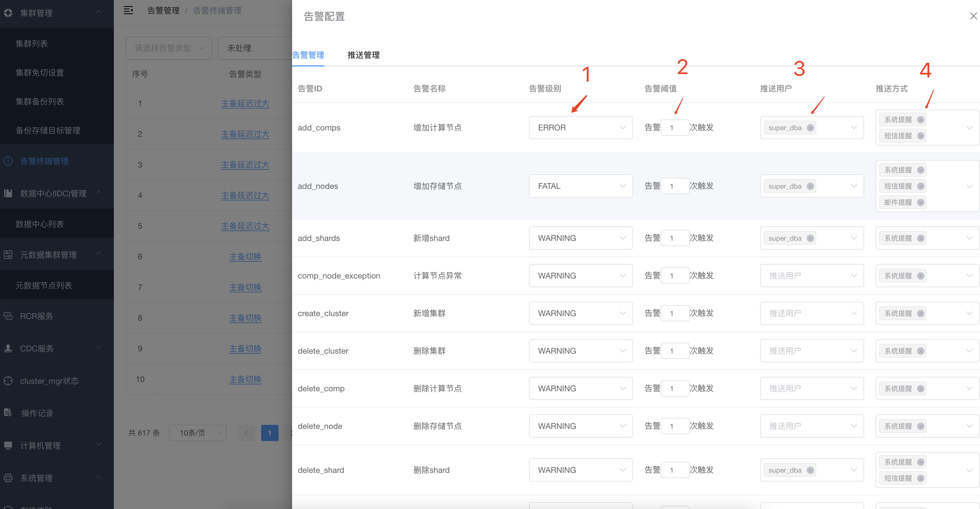Click the sidebar collapse hamburger icon
980x509 pixels.
point(128,10)
